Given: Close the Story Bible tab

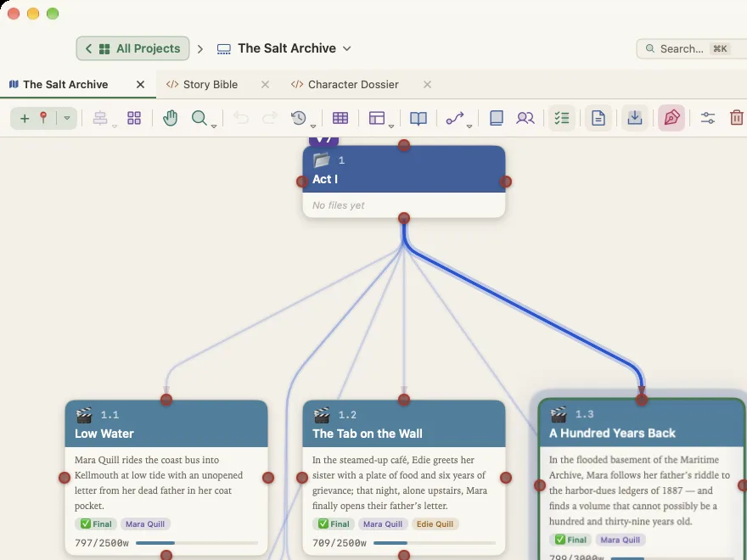Looking at the screenshot, I should point(266,84).
